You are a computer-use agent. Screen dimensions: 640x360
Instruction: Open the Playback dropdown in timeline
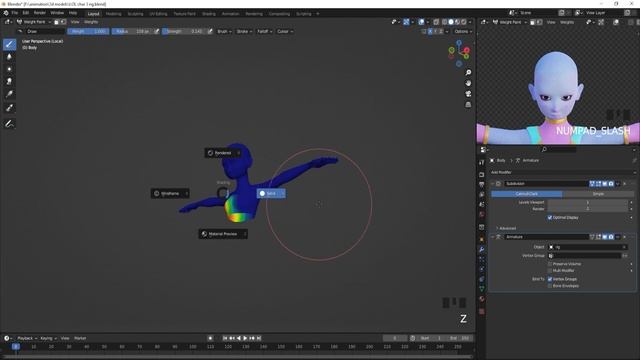click(27, 338)
